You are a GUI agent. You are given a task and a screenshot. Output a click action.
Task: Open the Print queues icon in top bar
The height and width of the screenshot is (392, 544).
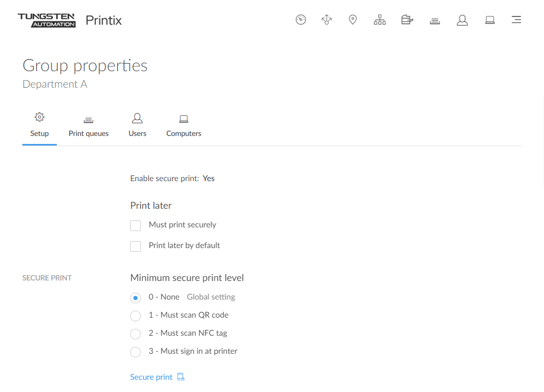click(x=435, y=21)
